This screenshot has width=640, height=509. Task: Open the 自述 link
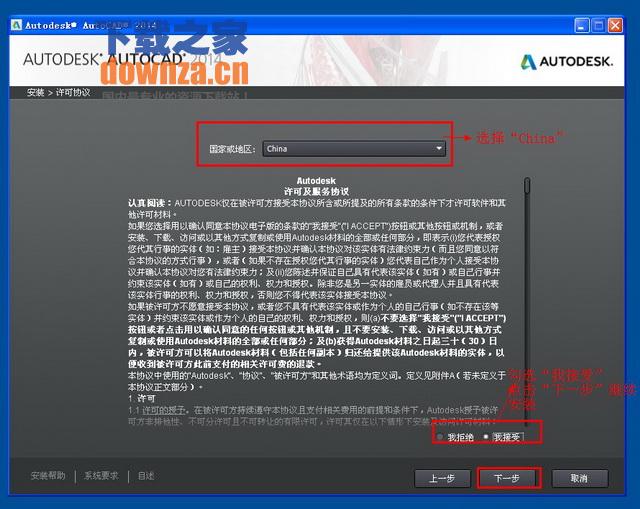[x=146, y=476]
